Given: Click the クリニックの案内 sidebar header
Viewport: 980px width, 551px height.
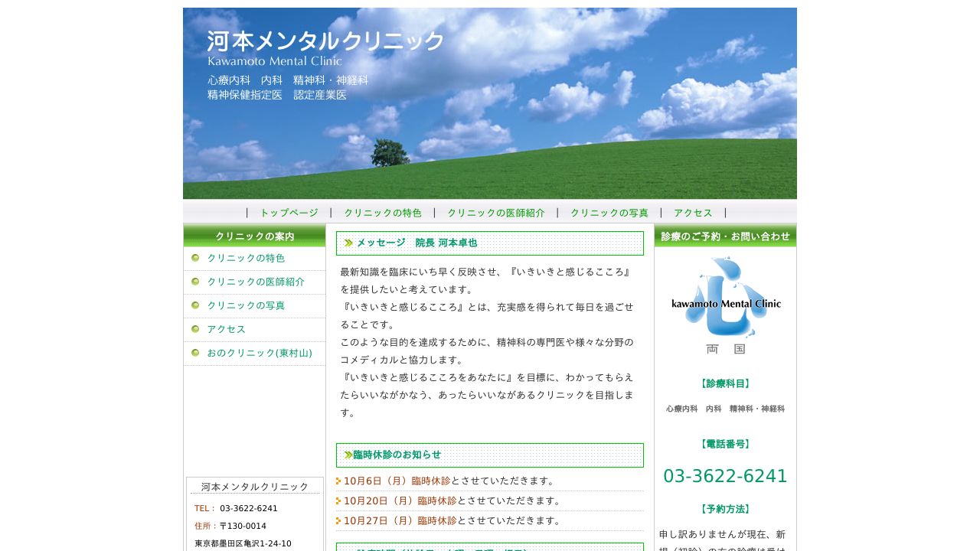Looking at the screenshot, I should [x=255, y=236].
